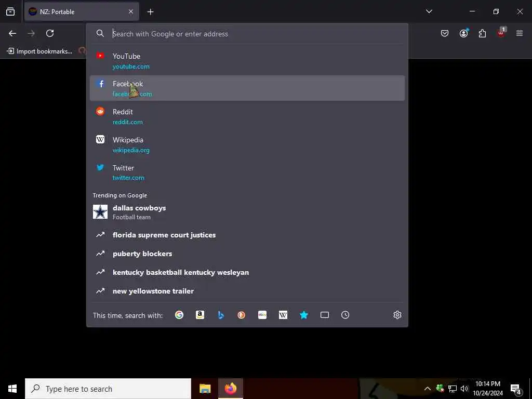
Task: Open File Explorer from the taskbar
Action: [x=205, y=389]
